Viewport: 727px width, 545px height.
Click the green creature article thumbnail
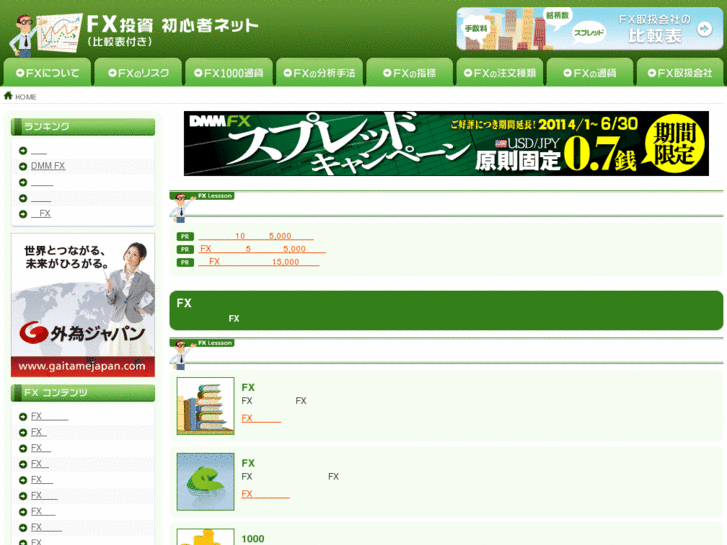205,482
